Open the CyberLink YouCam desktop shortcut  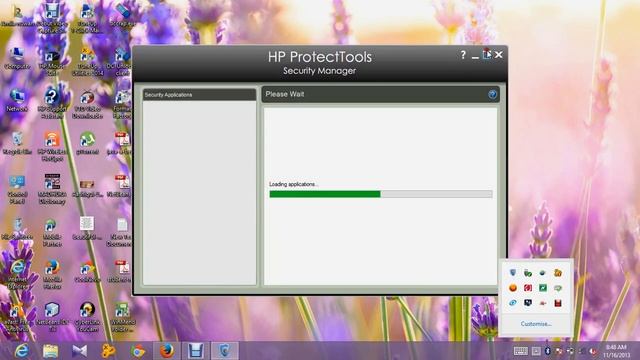87,316
